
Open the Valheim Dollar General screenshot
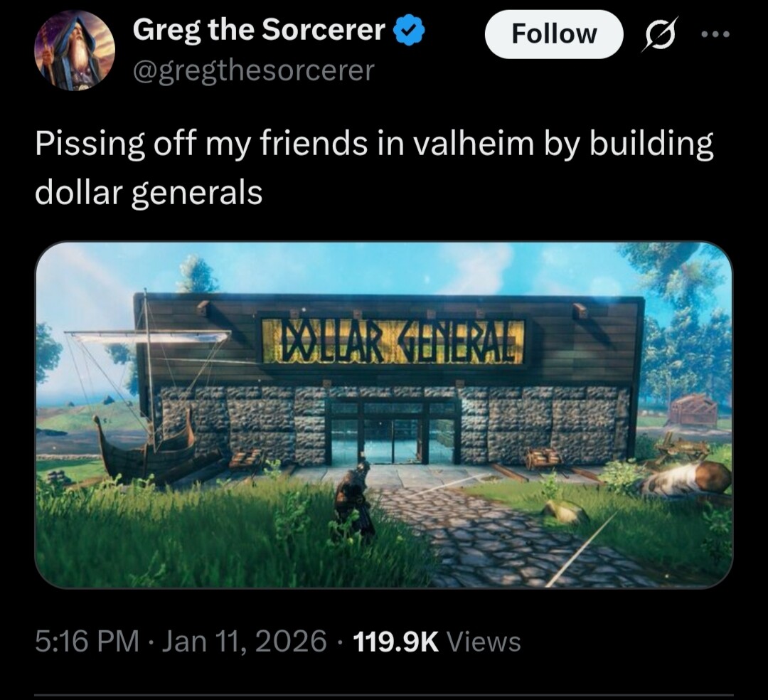(384, 415)
